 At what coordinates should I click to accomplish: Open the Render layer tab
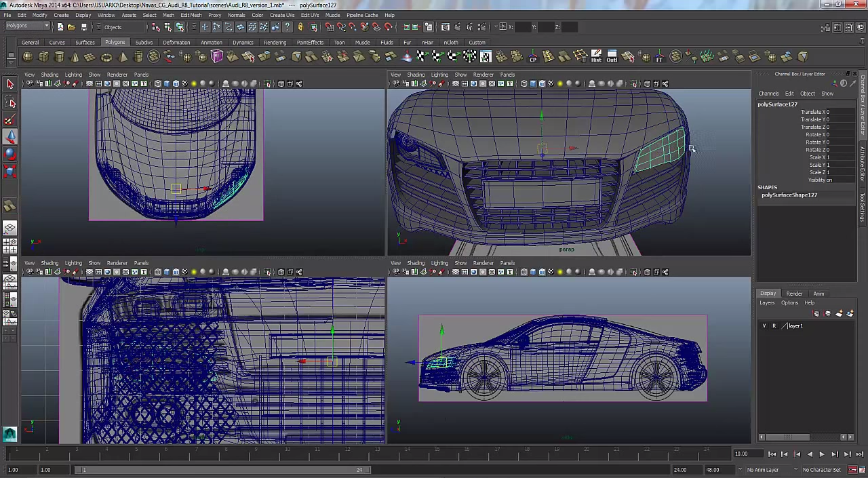793,294
